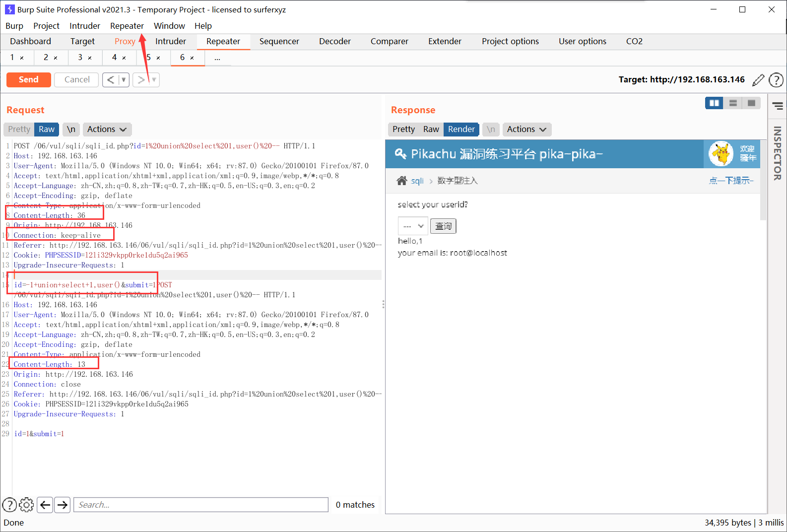Open the Repeater menu in menu bar
Image resolution: width=787 pixels, height=532 pixels.
pyautogui.click(x=127, y=26)
